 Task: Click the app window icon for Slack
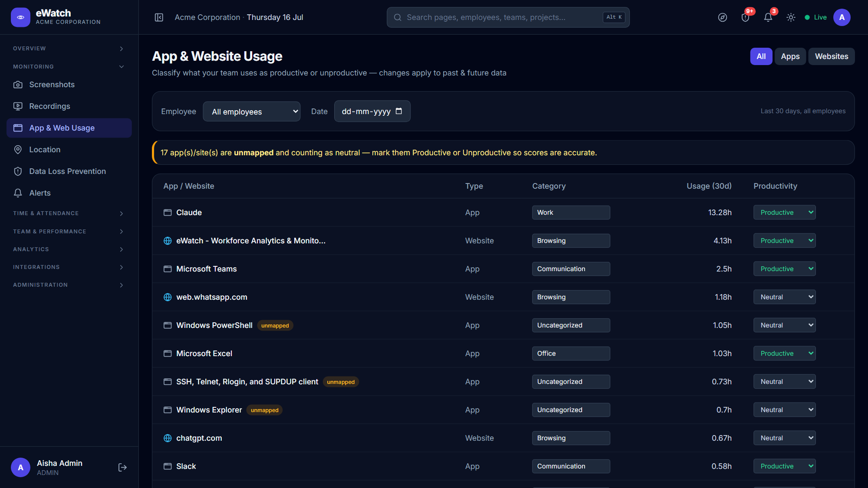[x=168, y=466]
